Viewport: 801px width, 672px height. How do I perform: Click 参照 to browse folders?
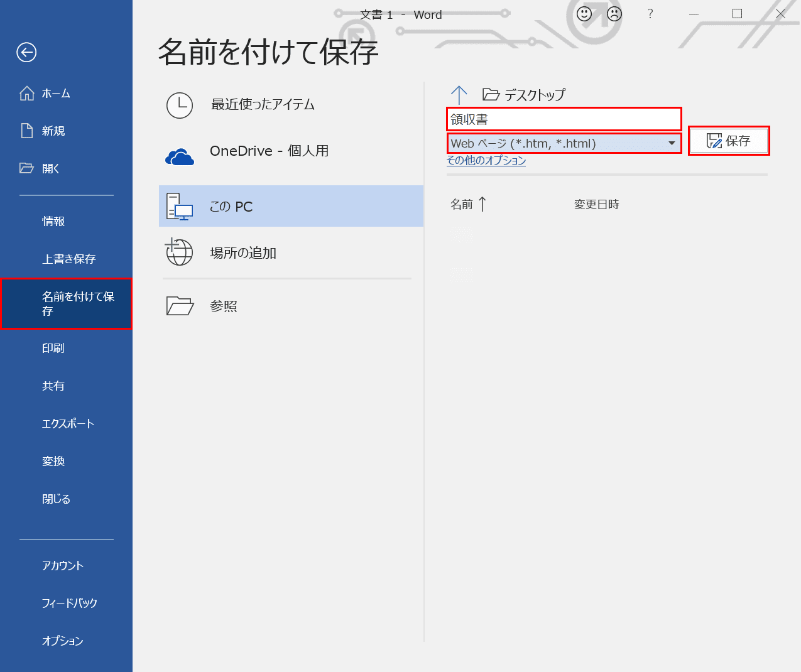(x=292, y=306)
